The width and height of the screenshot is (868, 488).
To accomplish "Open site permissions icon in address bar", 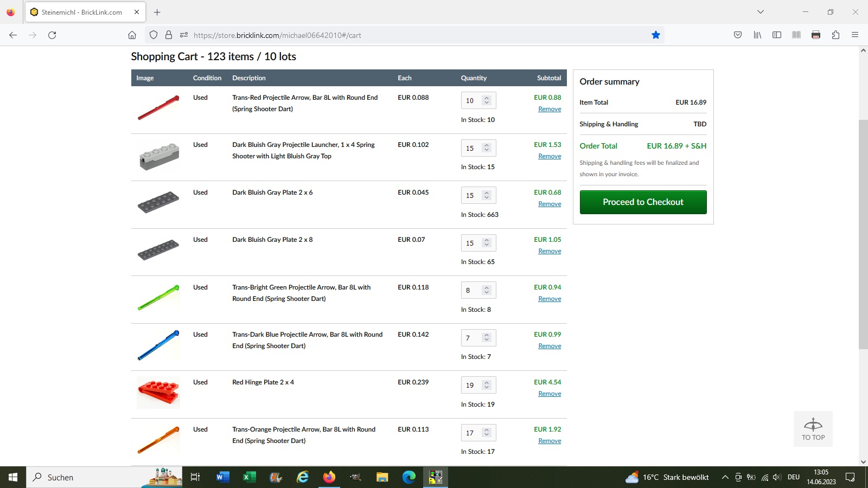I will pos(184,35).
